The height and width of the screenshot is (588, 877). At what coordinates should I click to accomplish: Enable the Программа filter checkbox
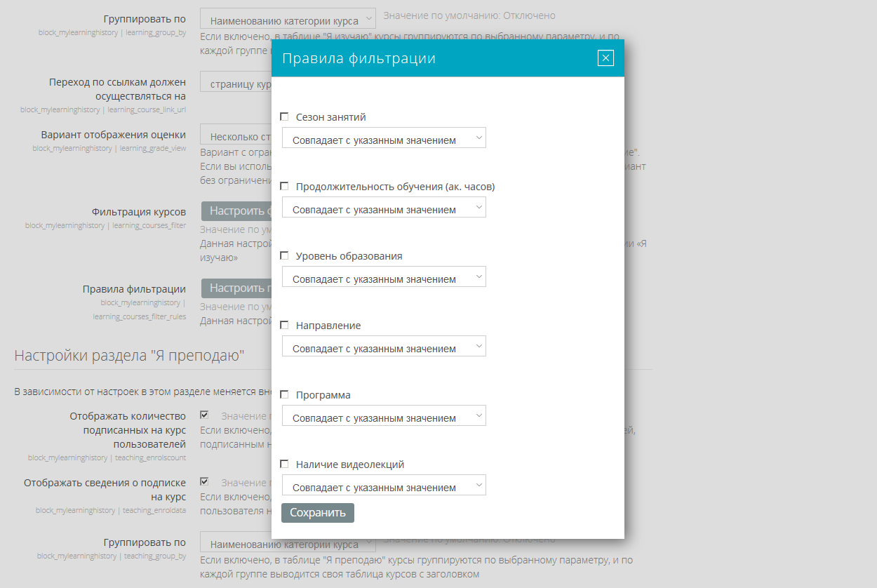pos(284,395)
